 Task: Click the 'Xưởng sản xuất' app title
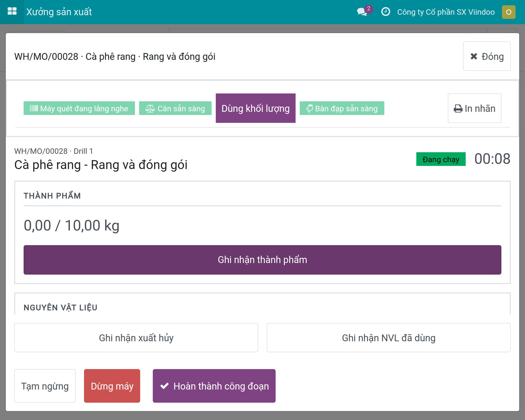tap(59, 12)
